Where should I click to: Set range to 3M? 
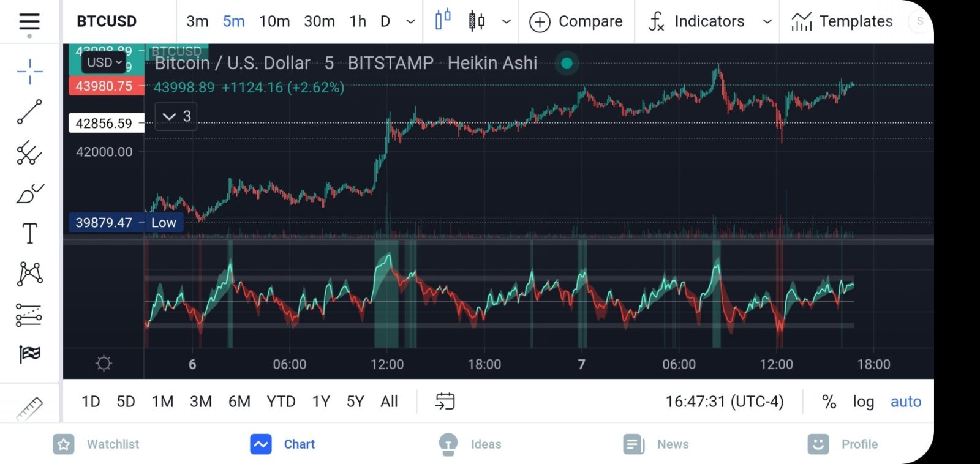click(201, 402)
